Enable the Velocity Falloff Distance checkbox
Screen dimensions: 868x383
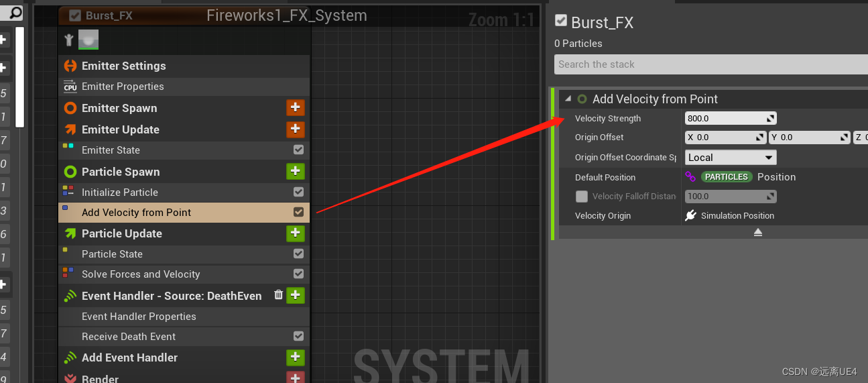click(582, 197)
